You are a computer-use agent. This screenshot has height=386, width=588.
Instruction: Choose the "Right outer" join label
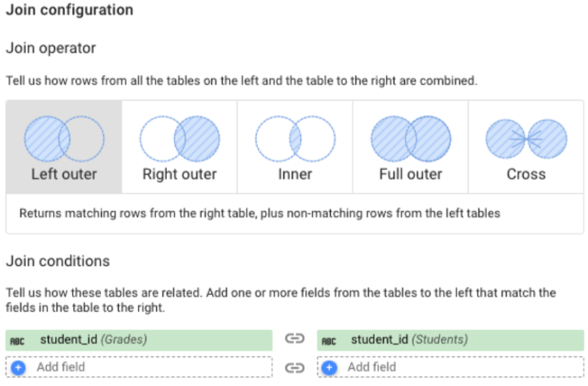pos(180,175)
